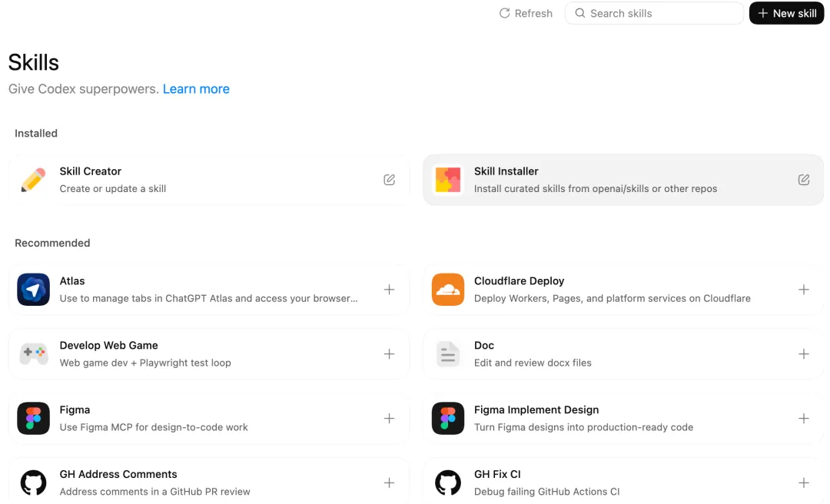Refresh the skills list
The height and width of the screenshot is (504, 830).
point(526,13)
